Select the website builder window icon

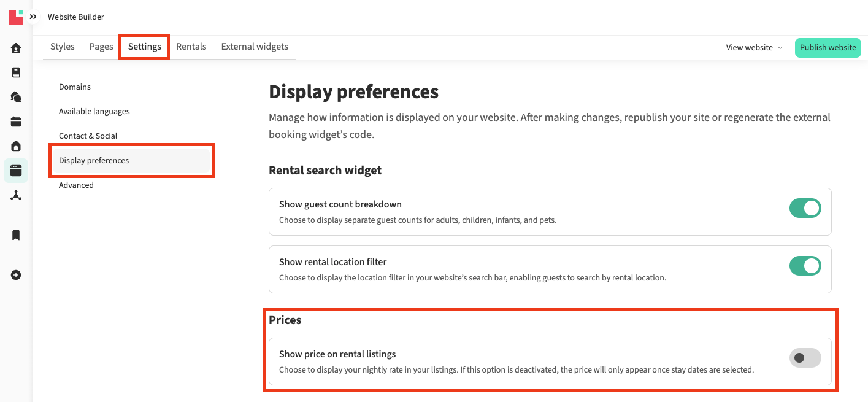(16, 171)
